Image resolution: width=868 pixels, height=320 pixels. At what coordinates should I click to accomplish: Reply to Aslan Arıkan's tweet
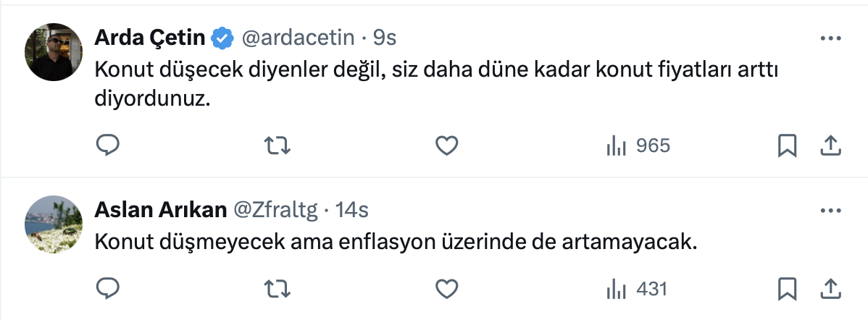click(108, 288)
